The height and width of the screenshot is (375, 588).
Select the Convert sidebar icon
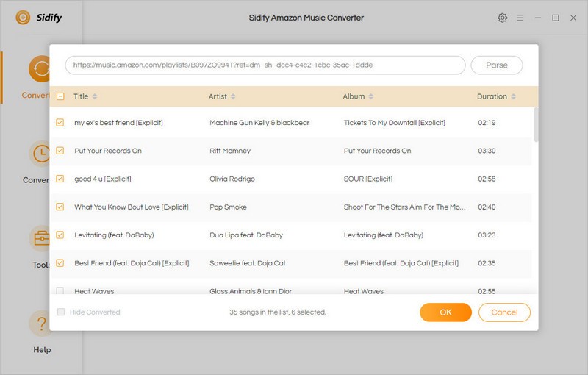coord(41,69)
